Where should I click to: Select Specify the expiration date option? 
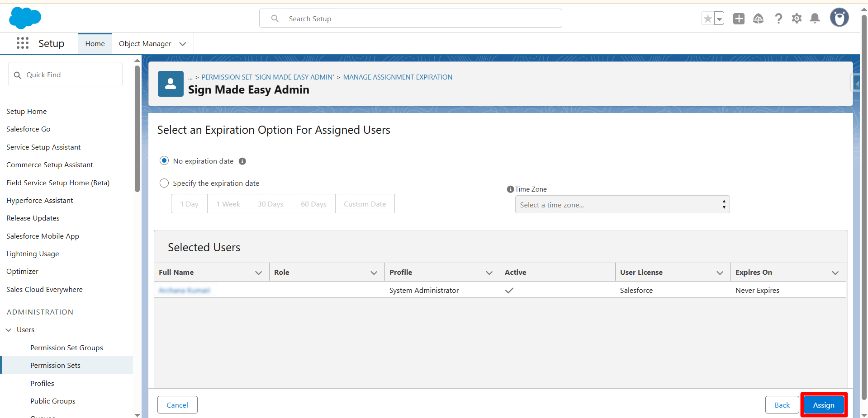click(164, 183)
